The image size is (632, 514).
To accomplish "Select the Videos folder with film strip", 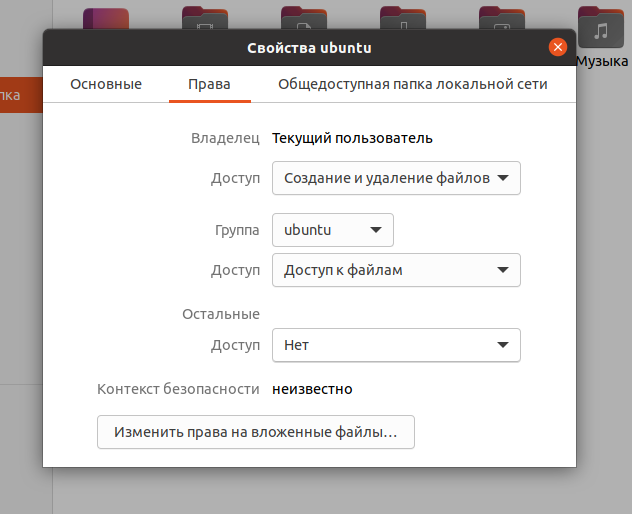I will pos(205,18).
